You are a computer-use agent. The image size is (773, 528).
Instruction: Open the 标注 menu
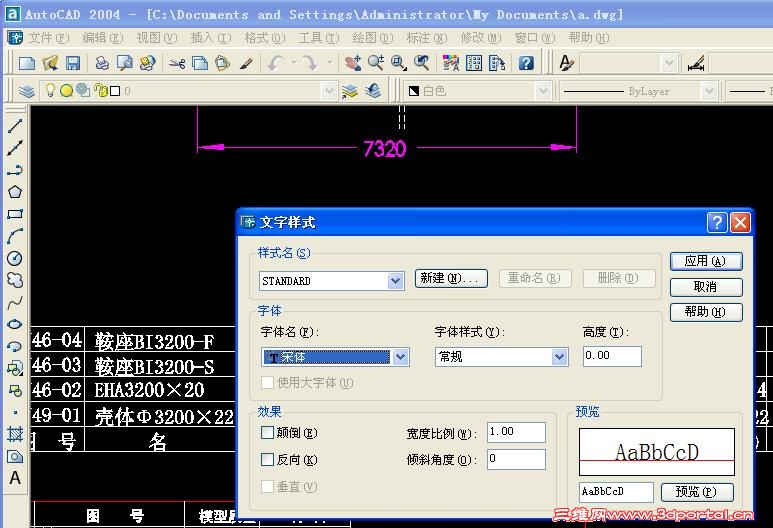427,38
